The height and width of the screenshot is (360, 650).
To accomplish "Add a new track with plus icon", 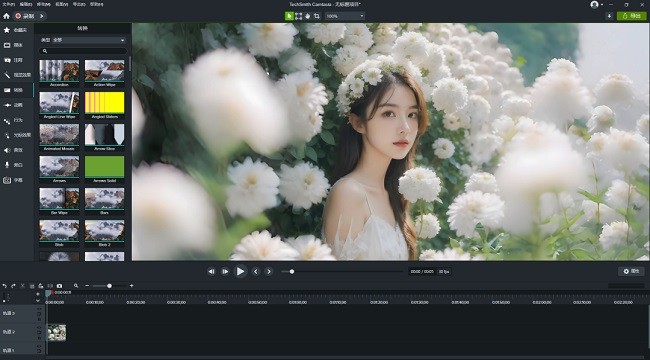I will coord(38,294).
